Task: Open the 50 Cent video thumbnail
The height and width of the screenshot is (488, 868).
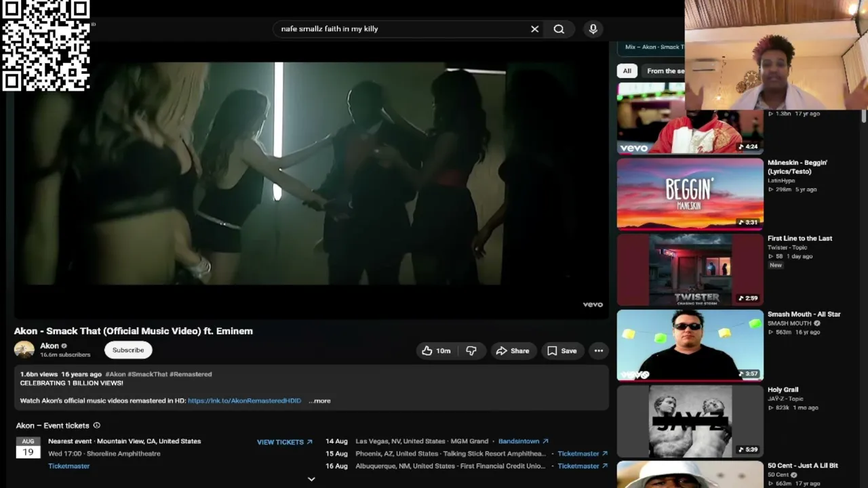Action: (x=690, y=474)
